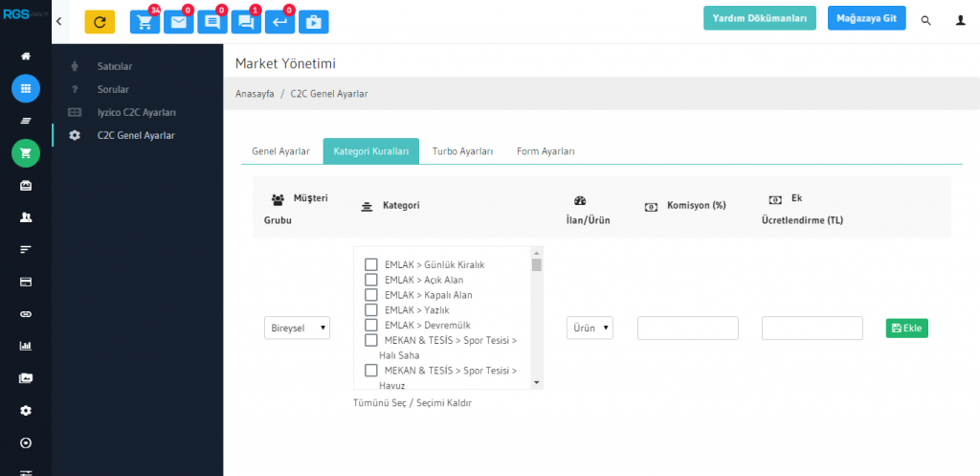Check the EMLAK > Günlük Kiralık checkbox
Image resolution: width=980 pixels, height=476 pixels.
[x=371, y=264]
